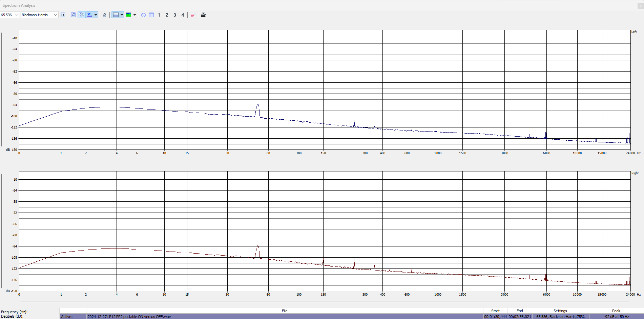The image size is (644, 319).
Task: Click the blue circle-slash reset icon
Action: pyautogui.click(x=143, y=15)
